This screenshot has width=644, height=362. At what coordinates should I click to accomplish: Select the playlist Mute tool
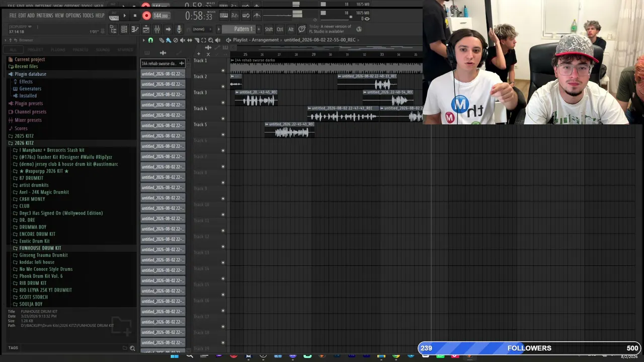[183, 40]
